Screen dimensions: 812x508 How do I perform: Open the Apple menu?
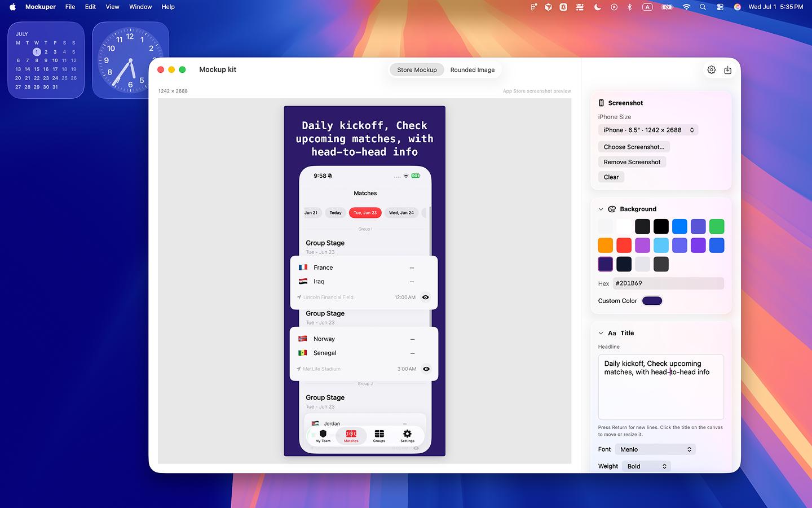point(12,7)
